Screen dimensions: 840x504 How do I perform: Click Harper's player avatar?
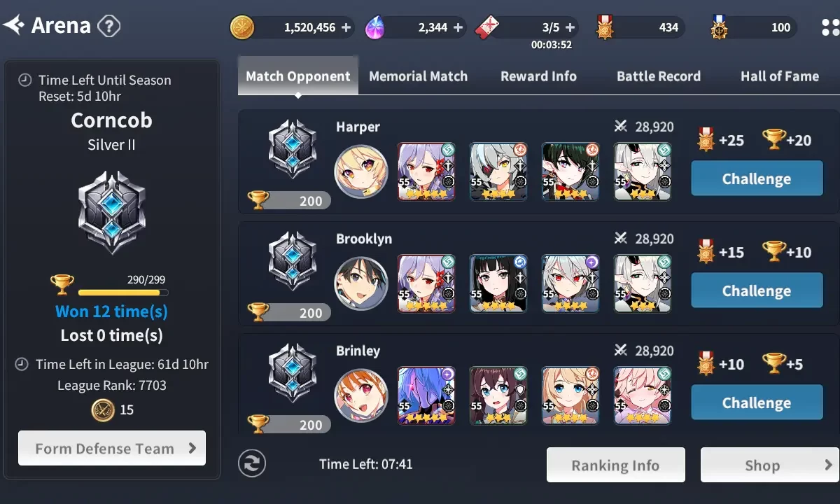point(361,171)
